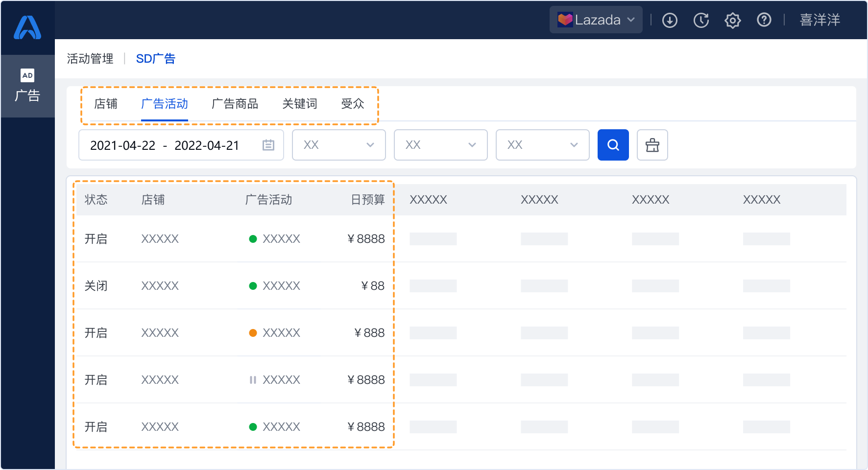This screenshot has width=868, height=470.
Task: Open the calendar icon in date field
Action: [x=268, y=145]
